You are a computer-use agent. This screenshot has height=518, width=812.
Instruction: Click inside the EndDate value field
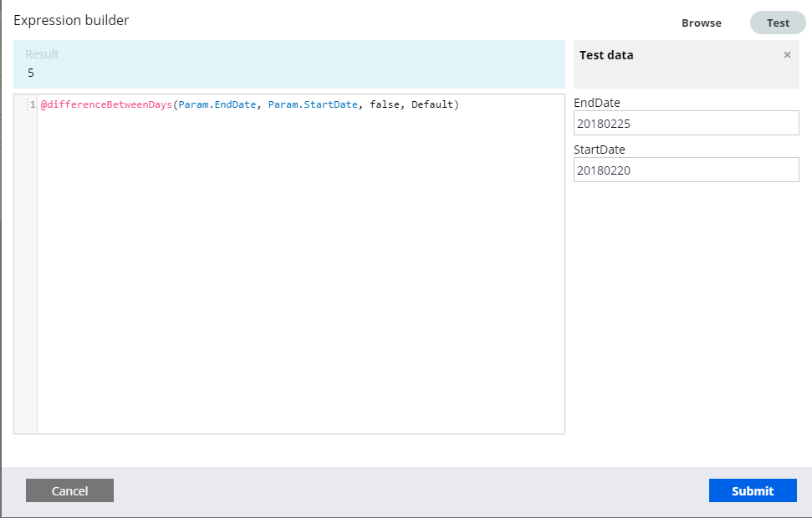tap(686, 122)
